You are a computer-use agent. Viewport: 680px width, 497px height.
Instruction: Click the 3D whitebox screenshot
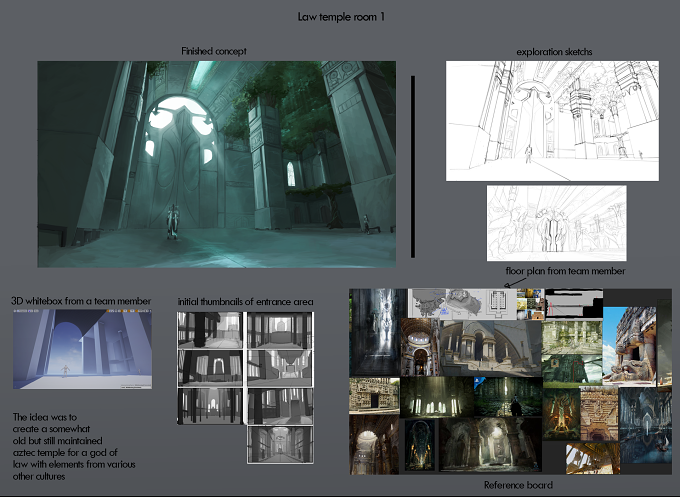(x=82, y=349)
